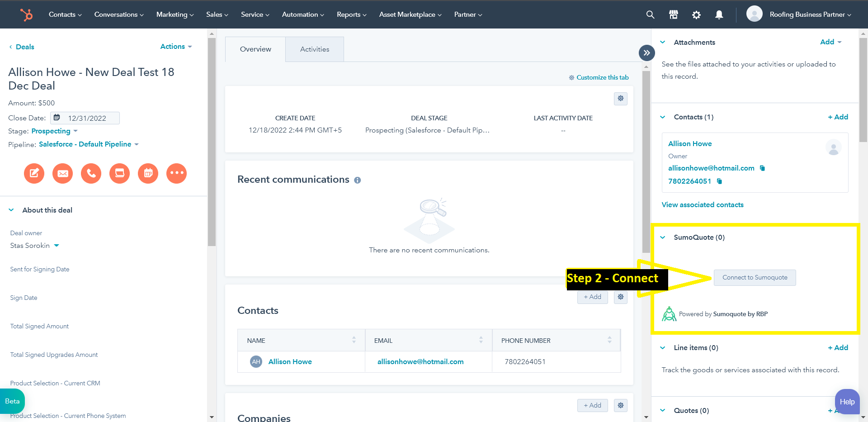Add a contact via sidebar + Add
This screenshot has width=868, height=422.
(838, 117)
